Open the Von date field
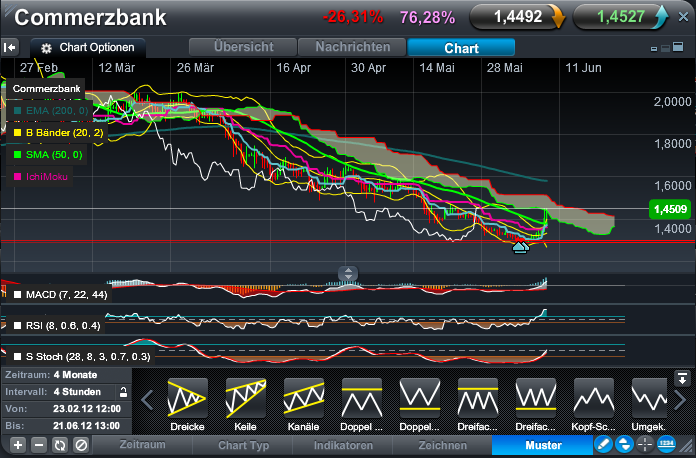This screenshot has width=696, height=458. point(67,409)
